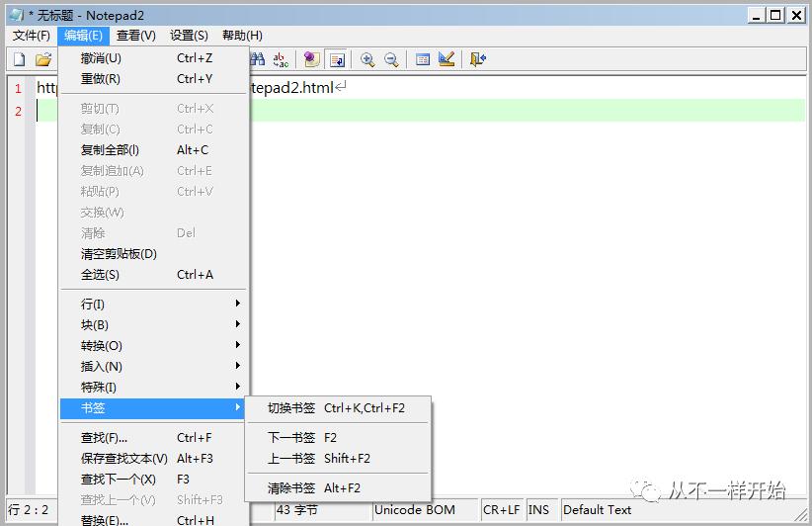Image resolution: width=812 pixels, height=526 pixels.
Task: Click the New document toolbar icon
Action: point(19,59)
